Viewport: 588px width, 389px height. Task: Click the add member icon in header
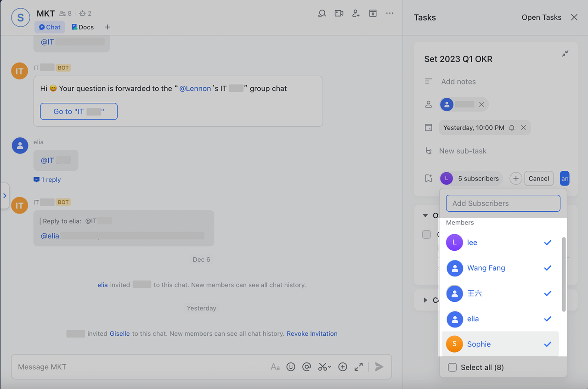pos(356,13)
